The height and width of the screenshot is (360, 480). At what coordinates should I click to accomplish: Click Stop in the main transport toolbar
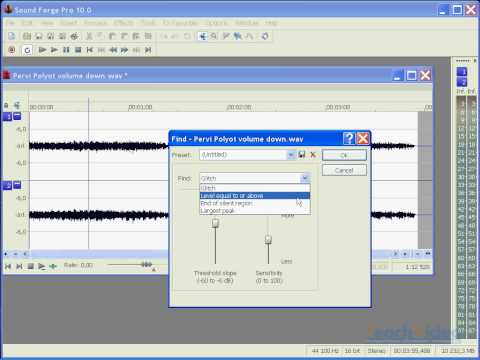click(78, 50)
